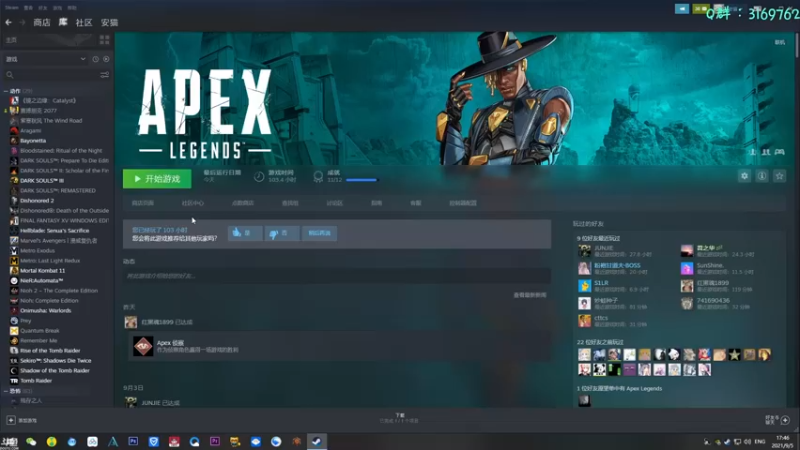Open volume icon in system tray
Image resolution: width=800 pixels, height=450 pixels.
click(747, 442)
